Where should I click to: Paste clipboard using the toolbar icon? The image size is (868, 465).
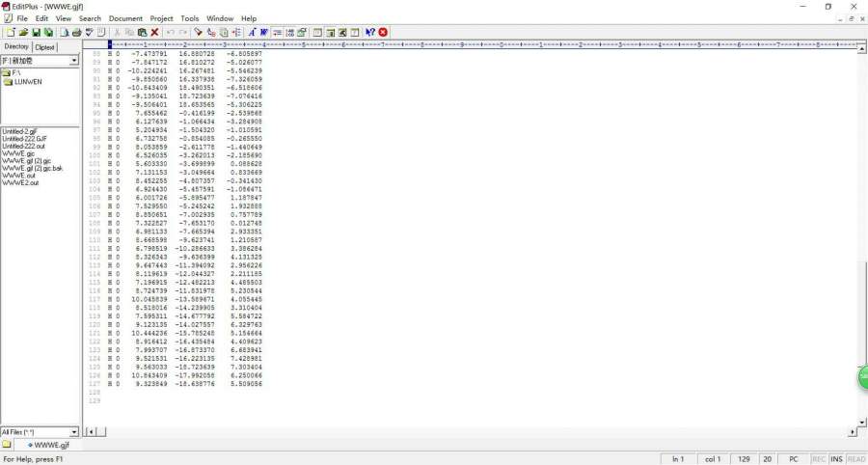click(x=143, y=32)
